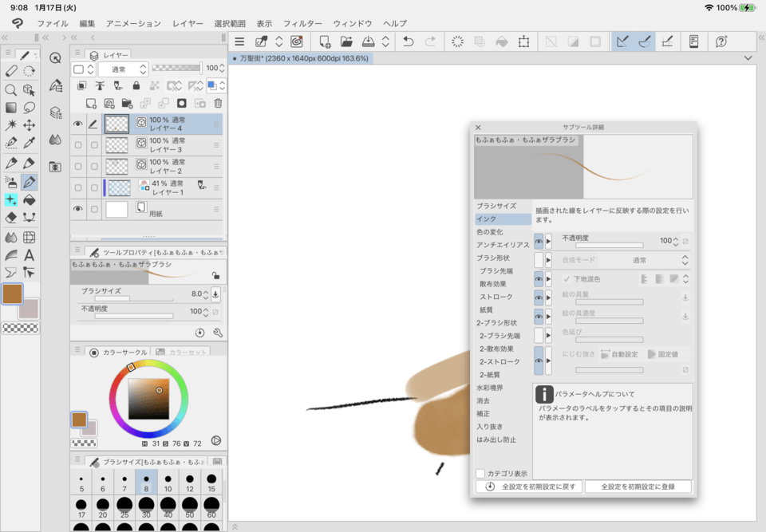
Task: Select the Eyedropper tool
Action: pyautogui.click(x=30, y=143)
